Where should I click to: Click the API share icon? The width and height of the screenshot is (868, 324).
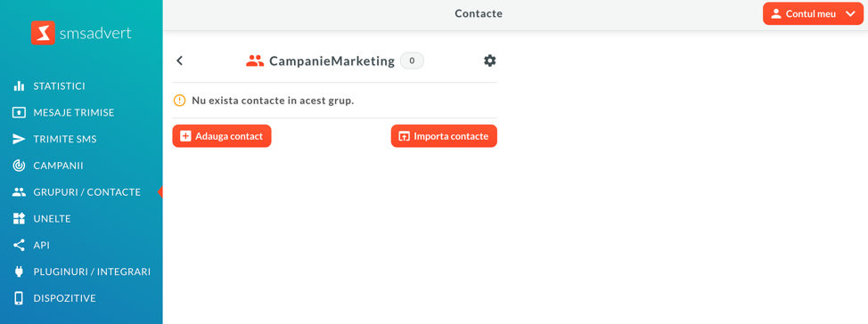point(20,245)
